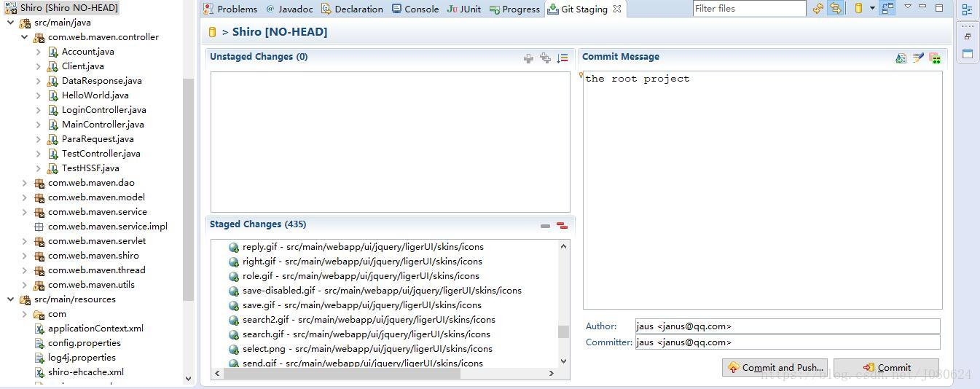Viewport: 980px width, 389px height.
Task: Click the Staged Changes vertical scrollbar thumb
Action: pyautogui.click(x=563, y=331)
